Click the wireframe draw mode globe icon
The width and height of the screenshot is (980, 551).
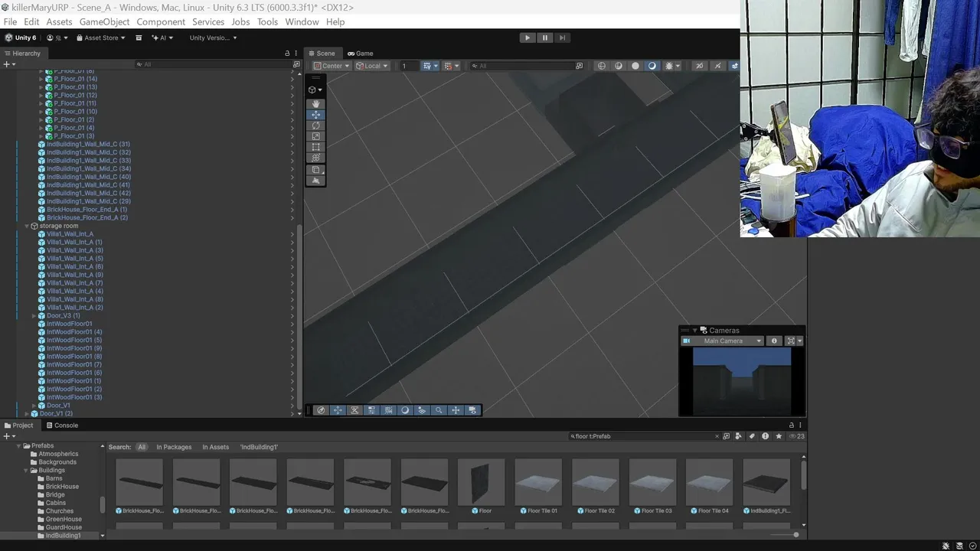[x=602, y=66]
